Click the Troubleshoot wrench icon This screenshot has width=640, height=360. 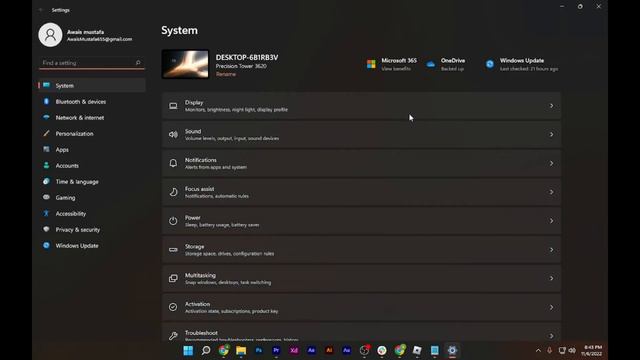click(173, 336)
